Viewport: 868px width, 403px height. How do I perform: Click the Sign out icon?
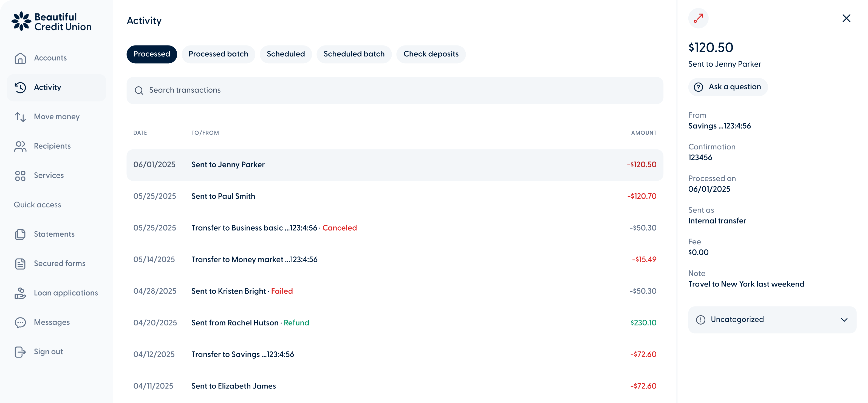click(20, 352)
